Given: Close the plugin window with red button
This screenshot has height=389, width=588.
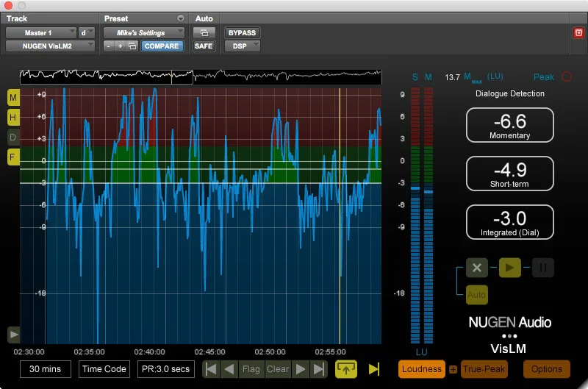Looking at the screenshot, I should [x=7, y=5].
